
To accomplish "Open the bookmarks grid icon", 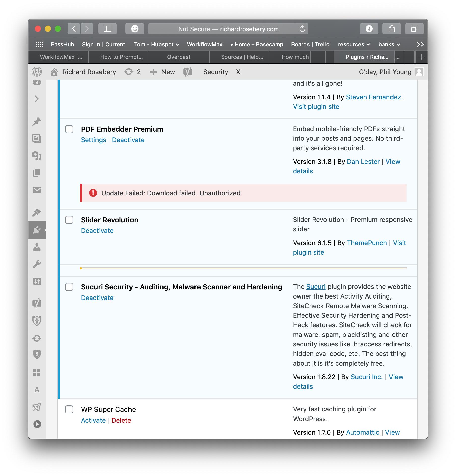I will click(x=40, y=44).
